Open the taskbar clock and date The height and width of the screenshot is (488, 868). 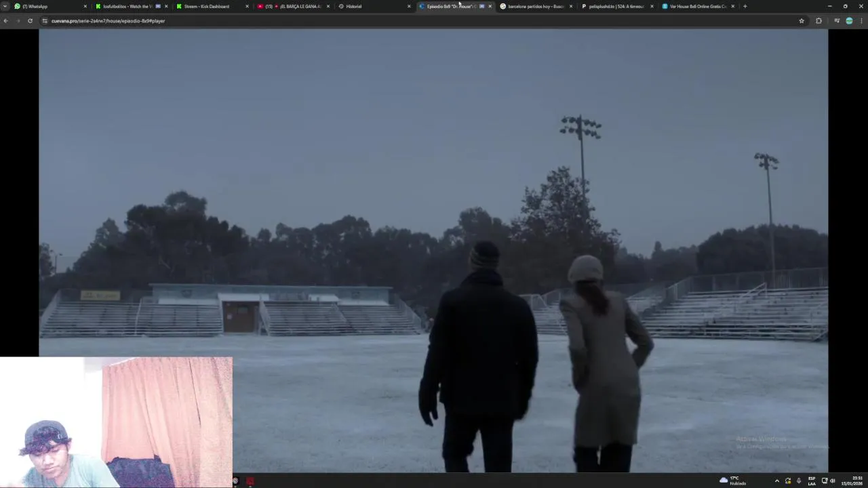pos(852,481)
